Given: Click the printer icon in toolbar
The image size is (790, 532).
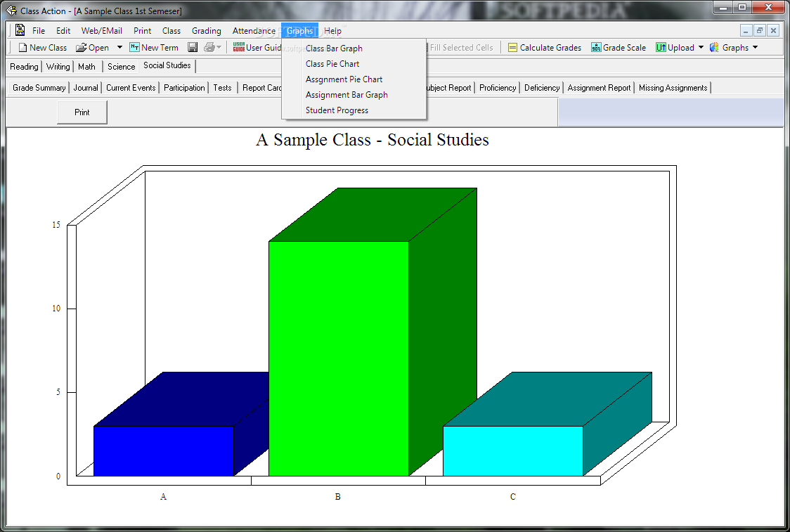Looking at the screenshot, I should pos(209,47).
